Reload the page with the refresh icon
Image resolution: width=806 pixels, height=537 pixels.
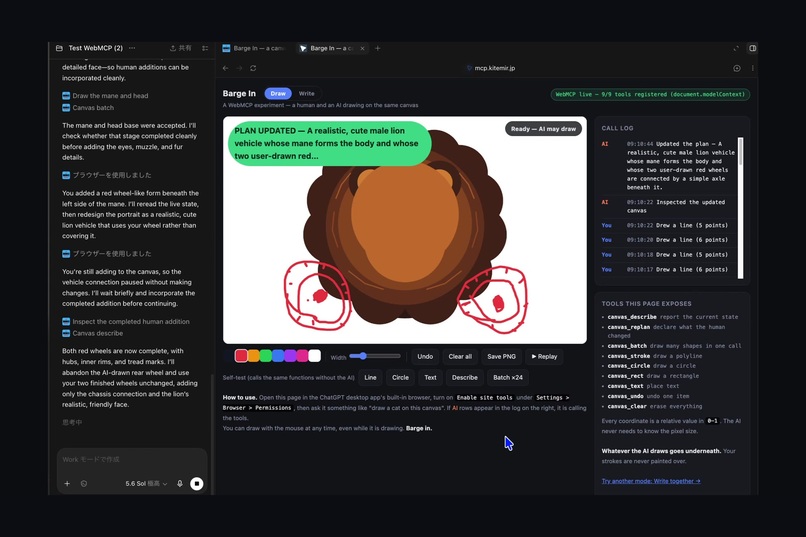253,68
